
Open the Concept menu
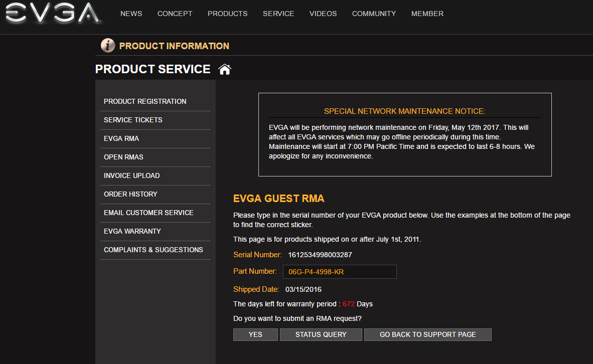(175, 14)
